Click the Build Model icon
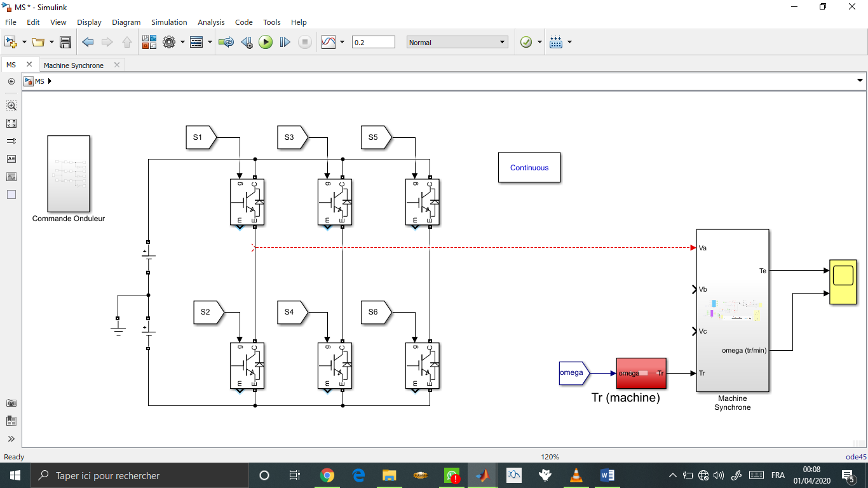 pos(556,43)
